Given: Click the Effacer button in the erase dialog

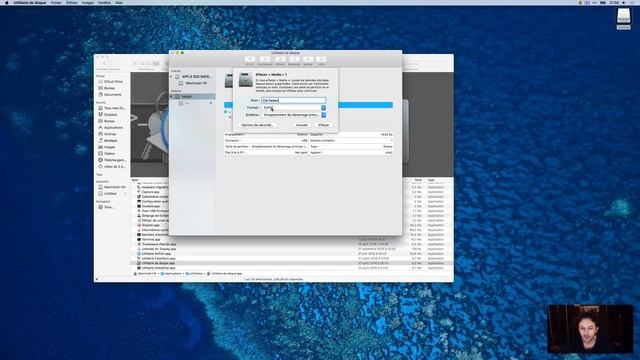Looking at the screenshot, I should 323,125.
